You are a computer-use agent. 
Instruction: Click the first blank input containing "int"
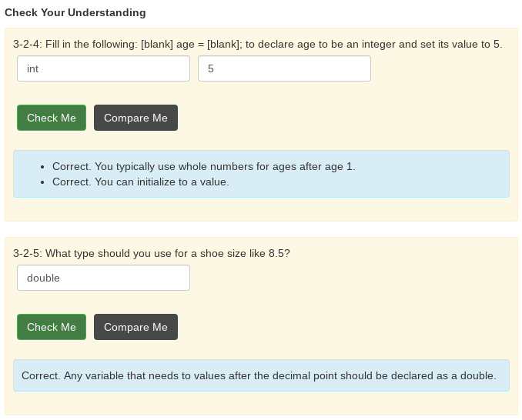coord(103,68)
